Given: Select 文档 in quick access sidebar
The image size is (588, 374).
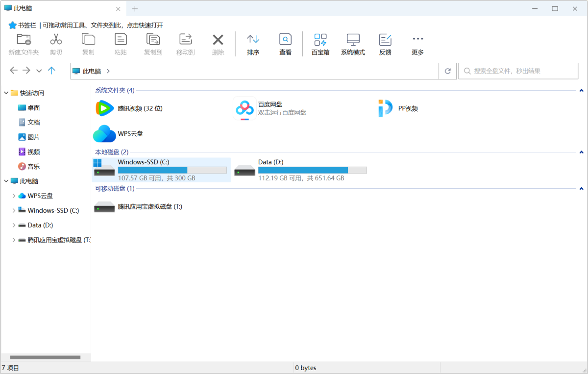Looking at the screenshot, I should pos(33,123).
